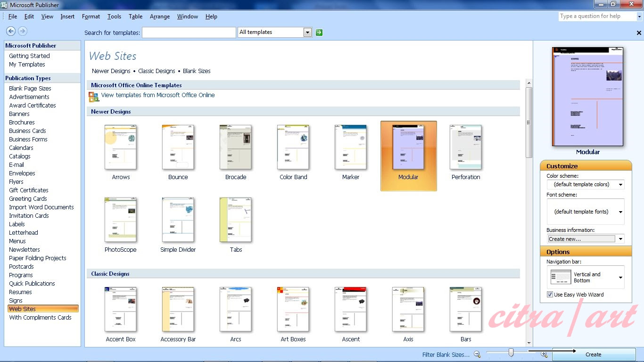Close the template pane with X
644x362 pixels.
[x=639, y=33]
